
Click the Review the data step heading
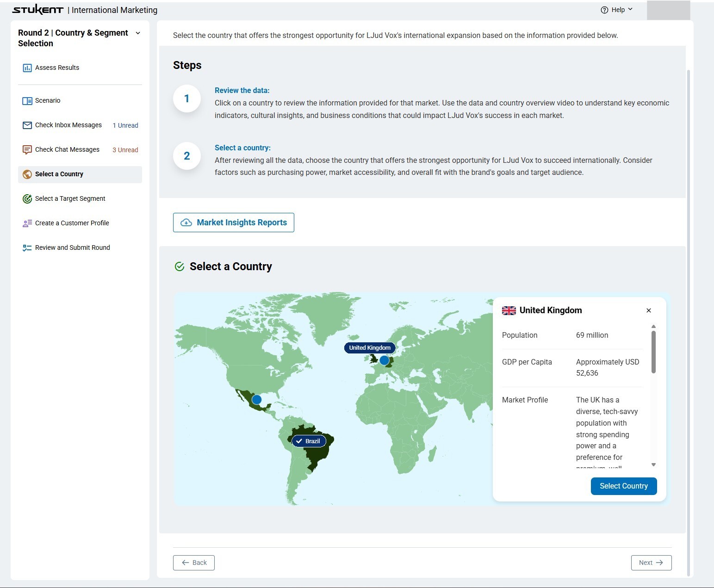tap(242, 91)
